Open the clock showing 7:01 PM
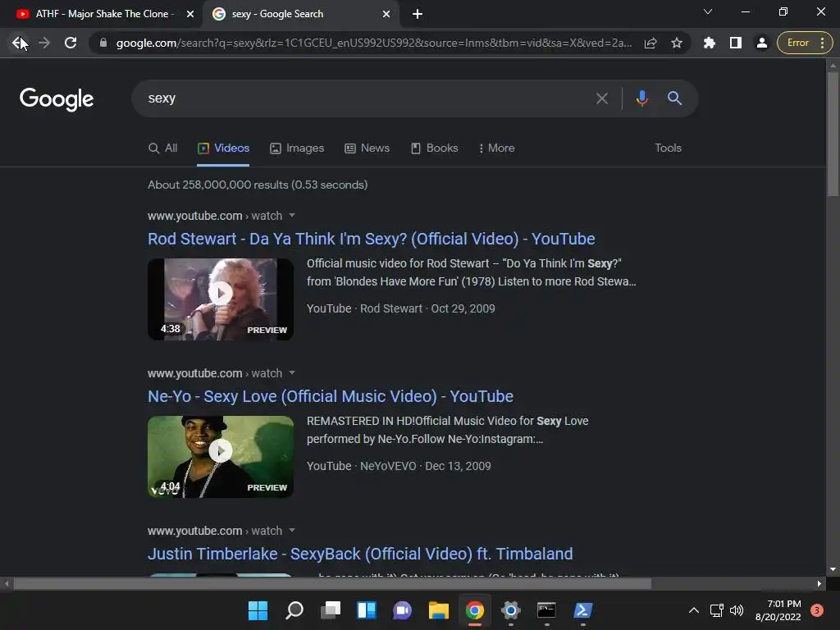840x630 pixels. click(x=778, y=610)
